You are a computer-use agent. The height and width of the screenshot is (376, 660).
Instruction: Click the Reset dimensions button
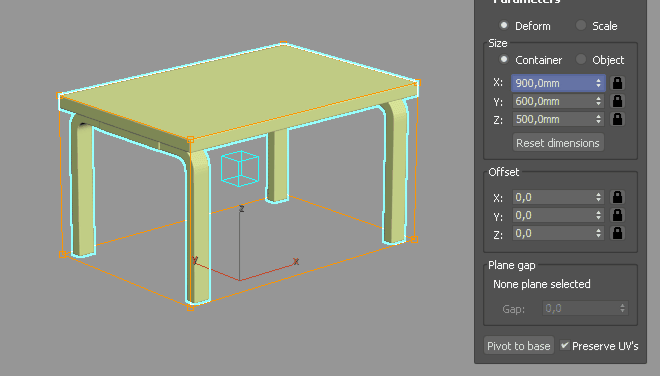[558, 143]
